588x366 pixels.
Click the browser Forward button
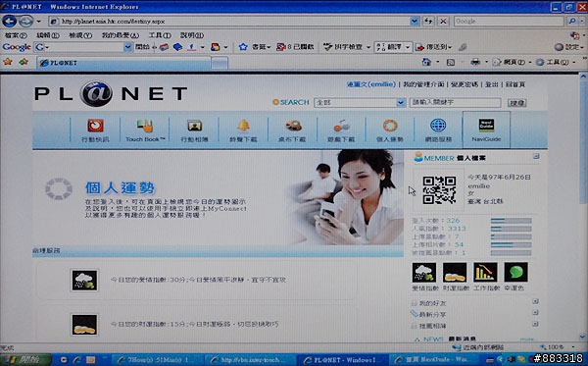25,21
